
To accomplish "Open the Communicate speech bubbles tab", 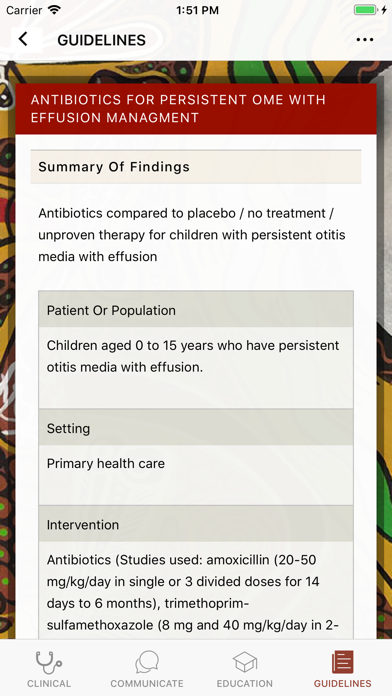I will coord(147,669).
